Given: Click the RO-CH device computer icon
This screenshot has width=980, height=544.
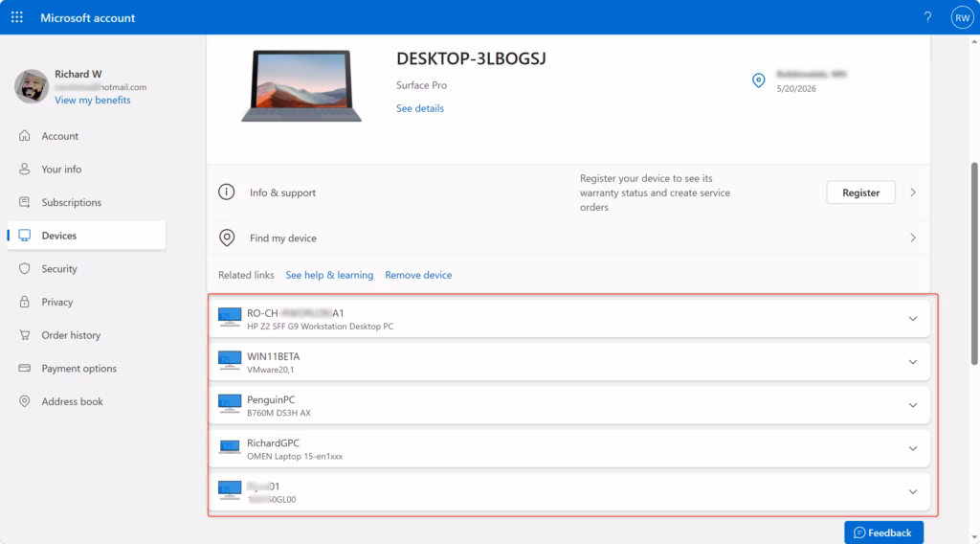Looking at the screenshot, I should 230,318.
